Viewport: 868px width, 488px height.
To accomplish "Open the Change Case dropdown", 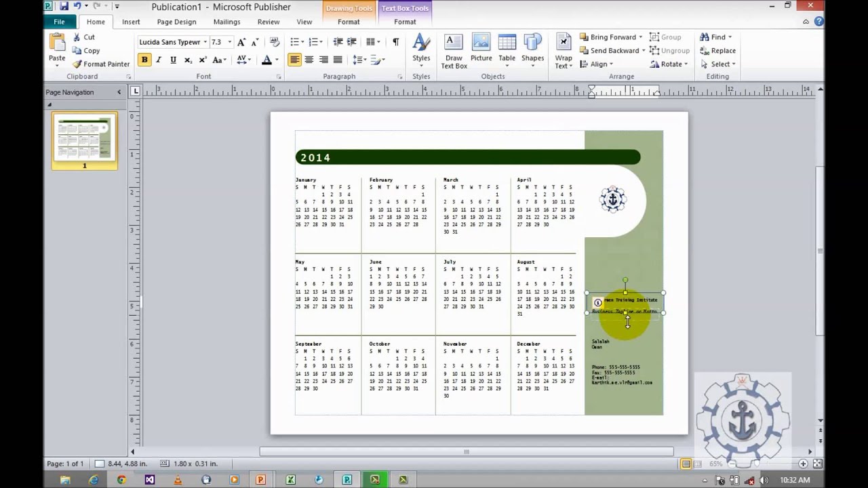I will [219, 60].
